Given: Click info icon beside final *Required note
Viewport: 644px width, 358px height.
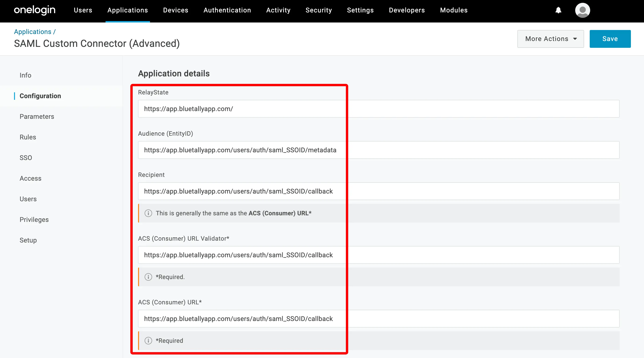Looking at the screenshot, I should (148, 341).
